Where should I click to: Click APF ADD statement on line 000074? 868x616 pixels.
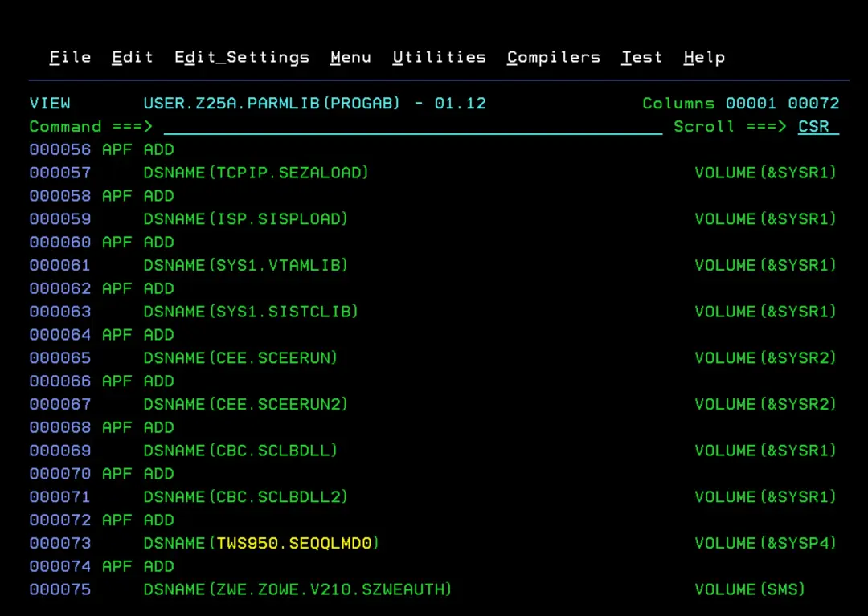pyautogui.click(x=138, y=567)
